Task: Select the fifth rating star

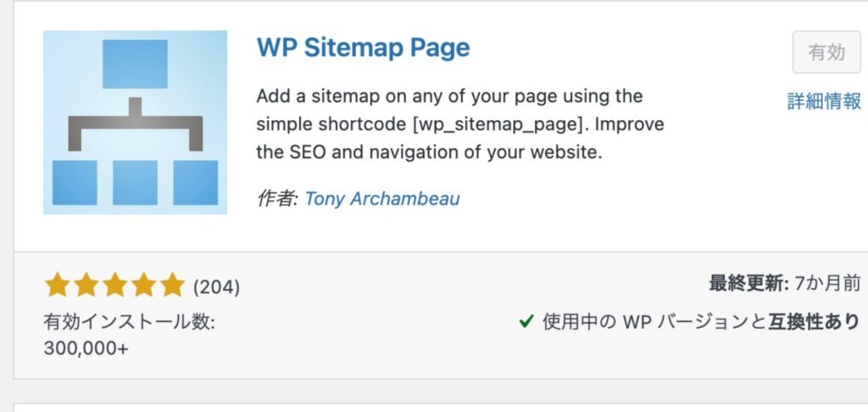Action: click(x=171, y=286)
